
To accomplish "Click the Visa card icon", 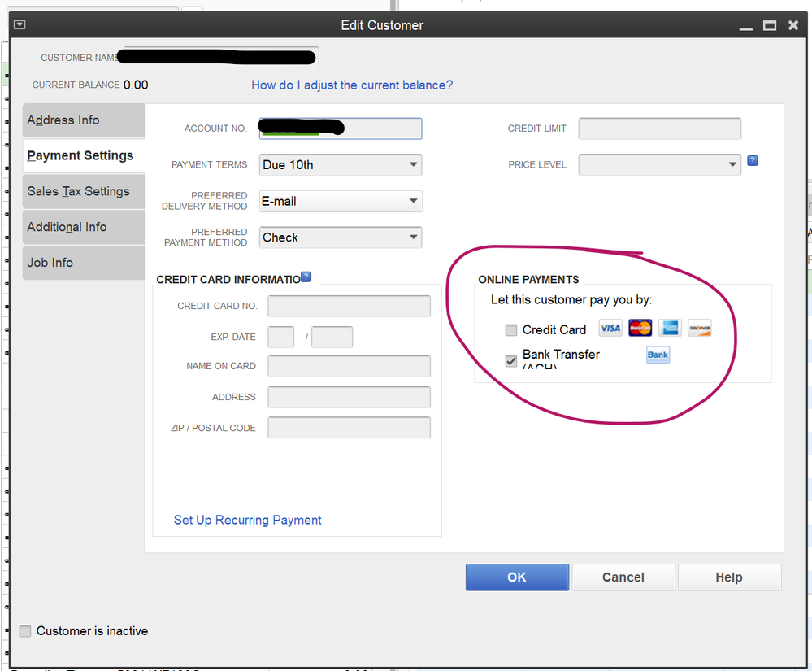I will coord(610,328).
